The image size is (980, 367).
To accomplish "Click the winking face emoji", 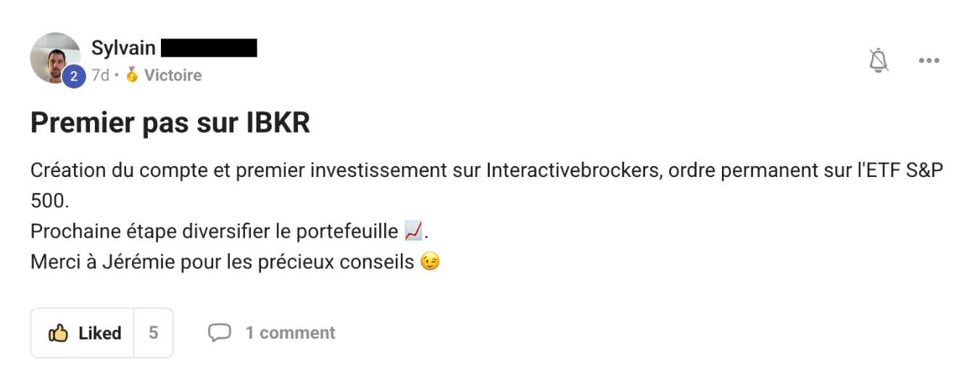I will point(430,261).
